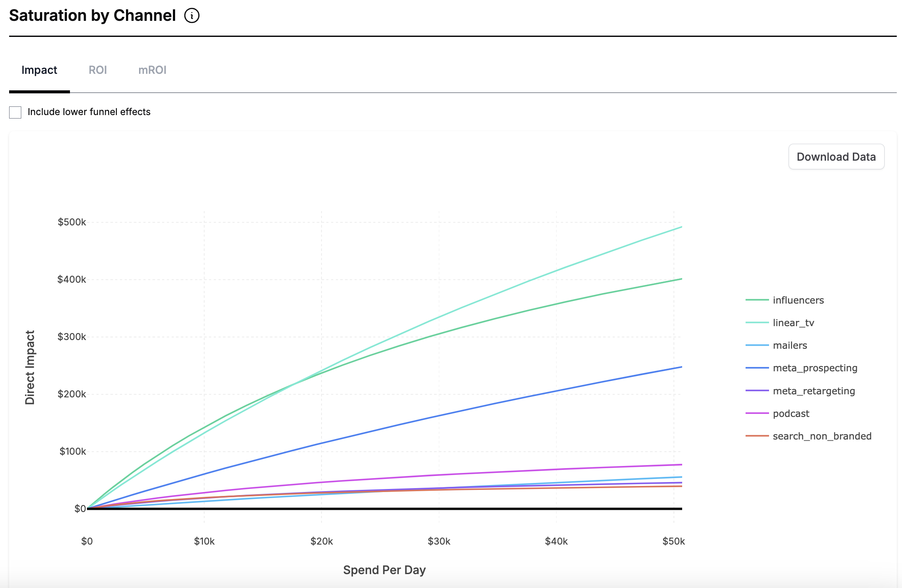
Task: Enable Include lower funnel effects
Action: 15,112
